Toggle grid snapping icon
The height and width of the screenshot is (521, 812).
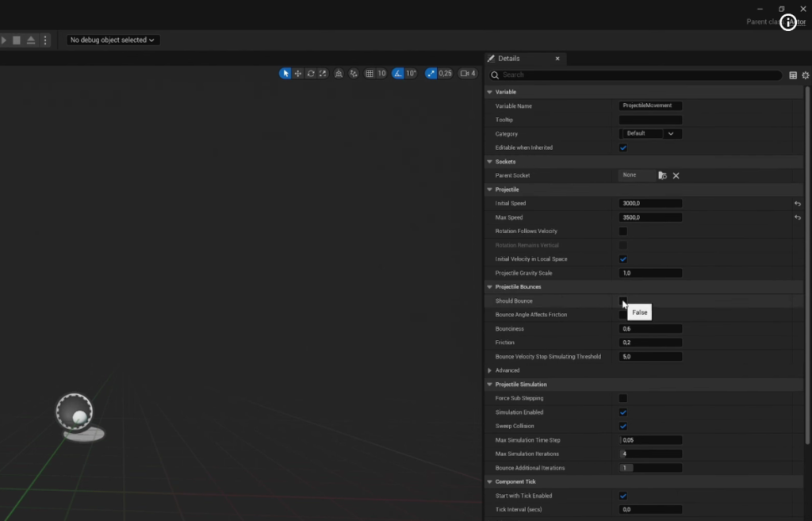click(x=370, y=74)
